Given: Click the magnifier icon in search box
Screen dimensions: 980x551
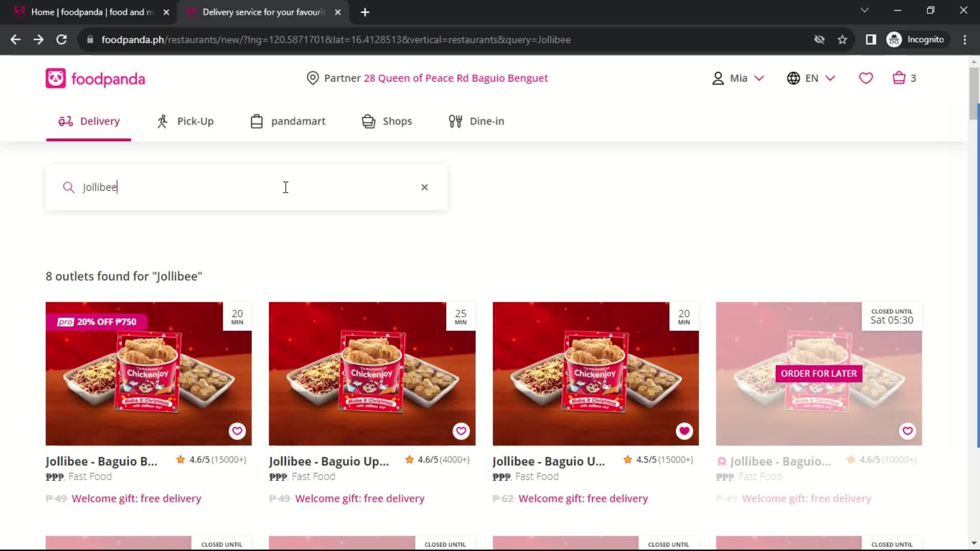Looking at the screenshot, I should pos(68,187).
